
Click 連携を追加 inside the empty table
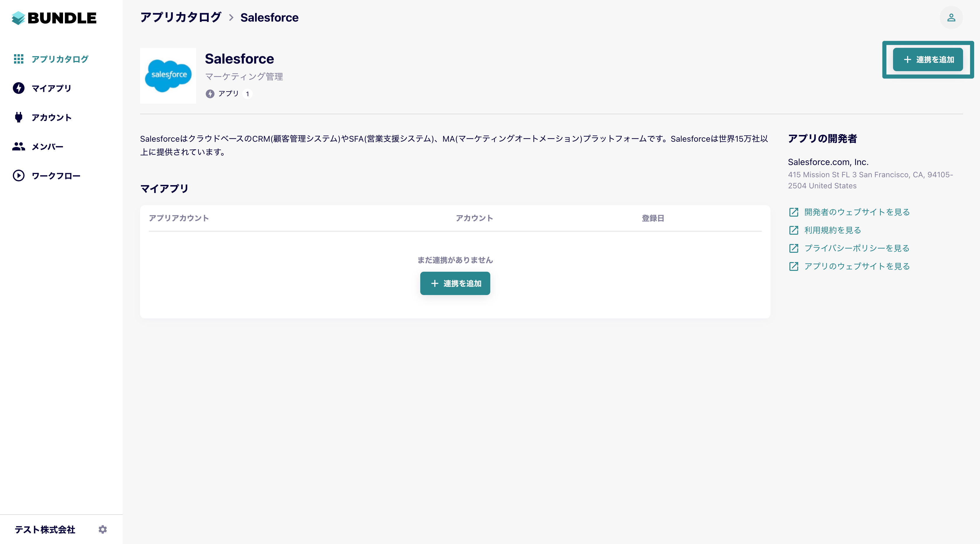click(455, 283)
